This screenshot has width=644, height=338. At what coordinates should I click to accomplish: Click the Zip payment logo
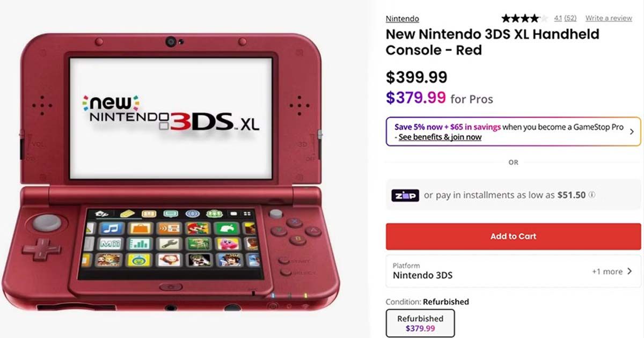[x=405, y=195]
